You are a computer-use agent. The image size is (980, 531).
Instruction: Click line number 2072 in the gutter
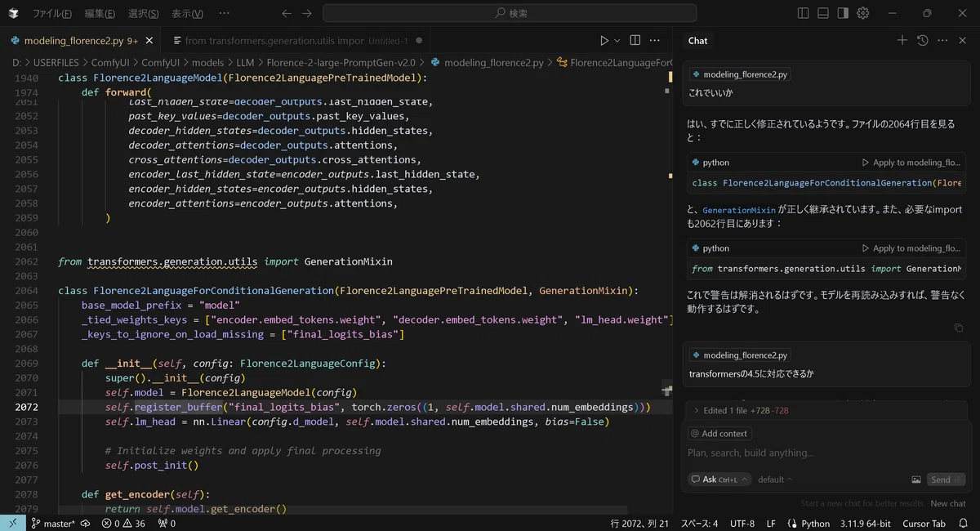(26, 407)
